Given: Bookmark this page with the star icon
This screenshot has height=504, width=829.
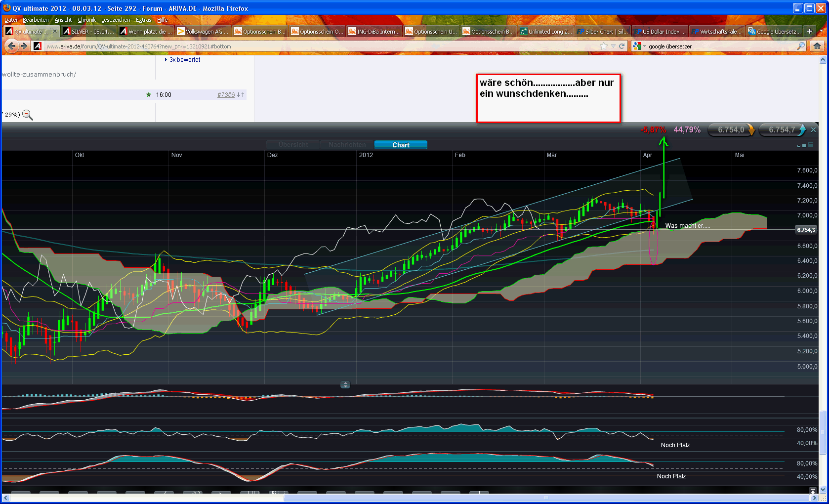Looking at the screenshot, I should click(x=604, y=46).
